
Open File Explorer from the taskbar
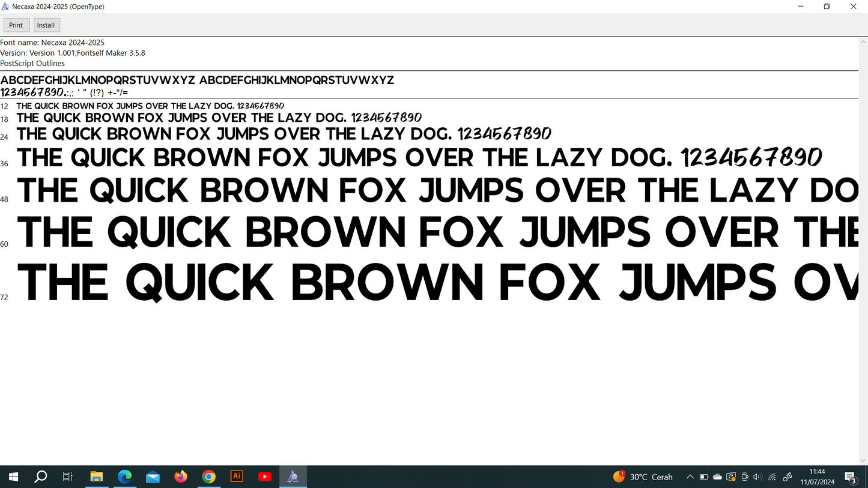pos(97,477)
